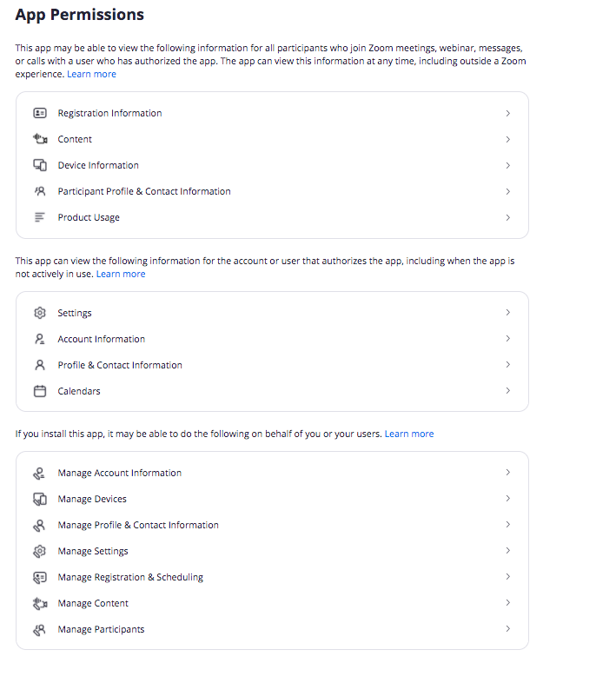Viewport: 616px width, 683px height.
Task: Click the Product Usage lines icon
Action: [40, 217]
